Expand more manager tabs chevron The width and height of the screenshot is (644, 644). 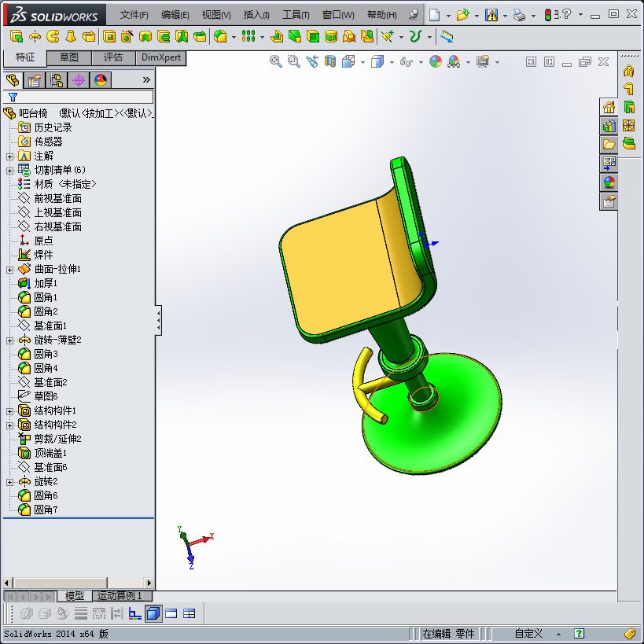pyautogui.click(x=146, y=79)
